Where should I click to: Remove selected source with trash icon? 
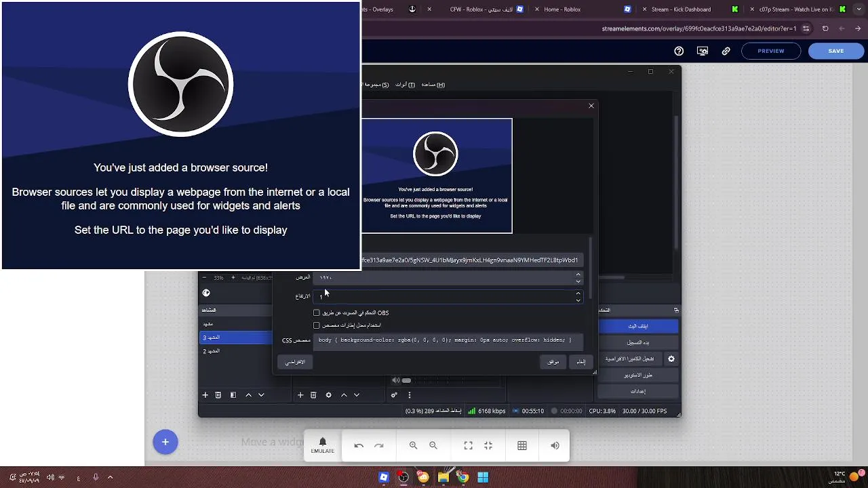tap(313, 395)
